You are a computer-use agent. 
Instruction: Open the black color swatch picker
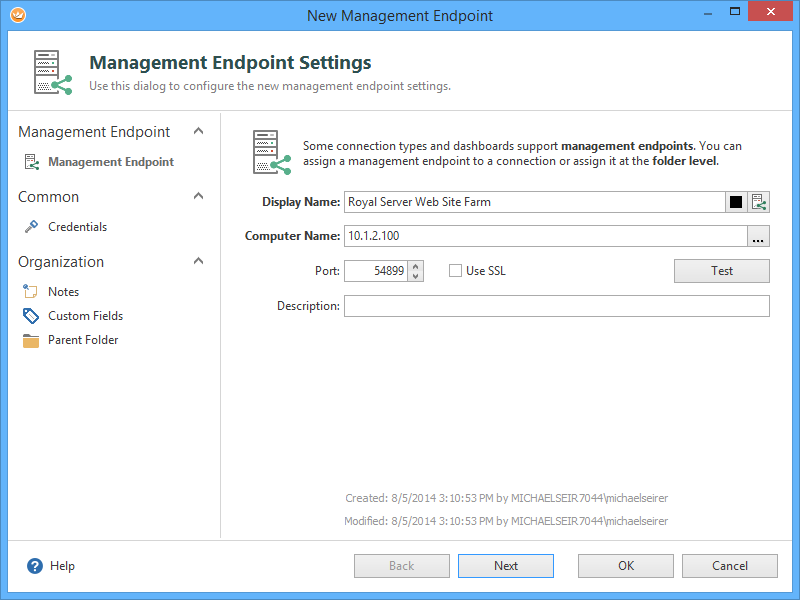click(x=736, y=202)
